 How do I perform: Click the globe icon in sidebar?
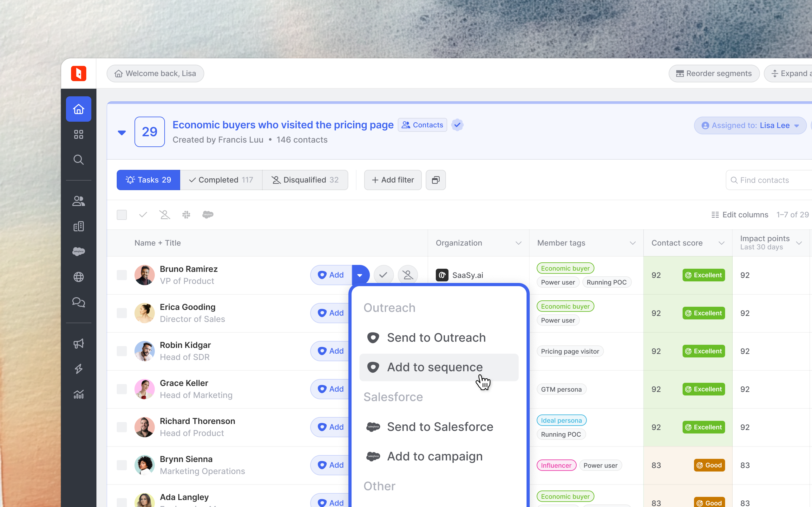[79, 277]
